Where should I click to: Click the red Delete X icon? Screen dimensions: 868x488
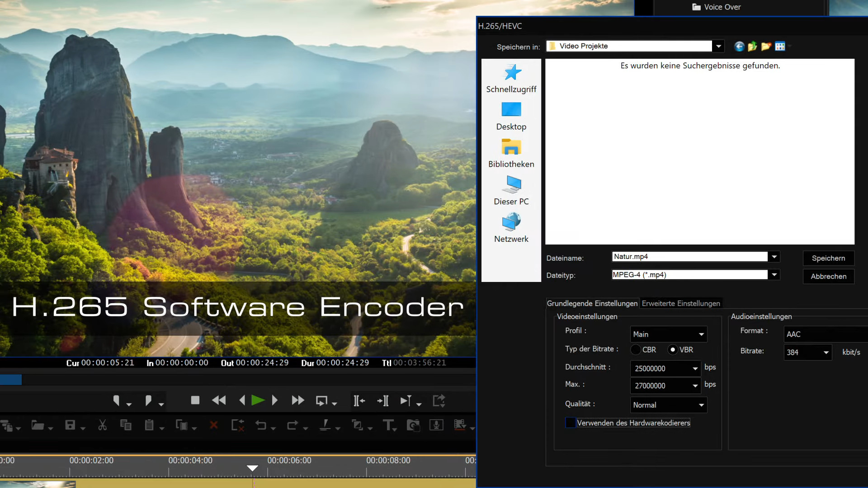click(214, 425)
